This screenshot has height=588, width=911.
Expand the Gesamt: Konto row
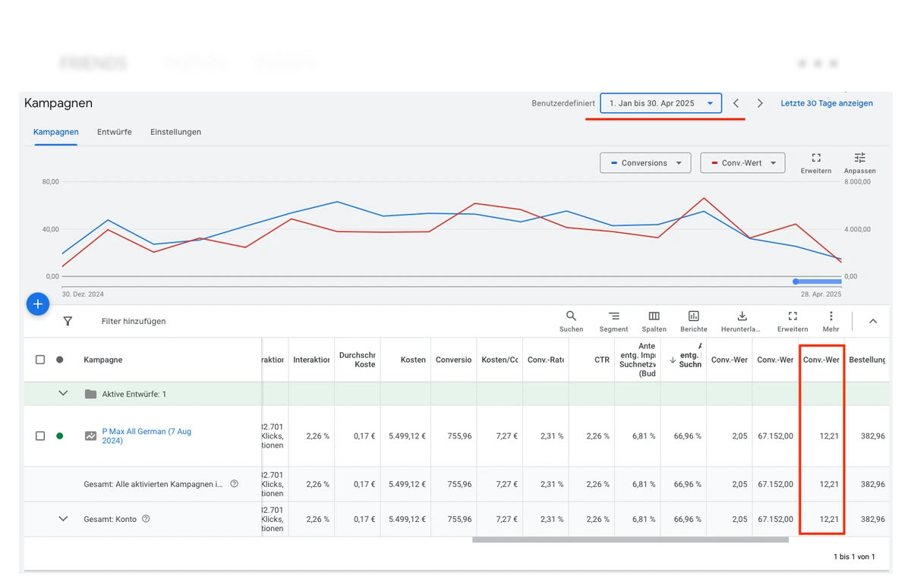pos(63,519)
